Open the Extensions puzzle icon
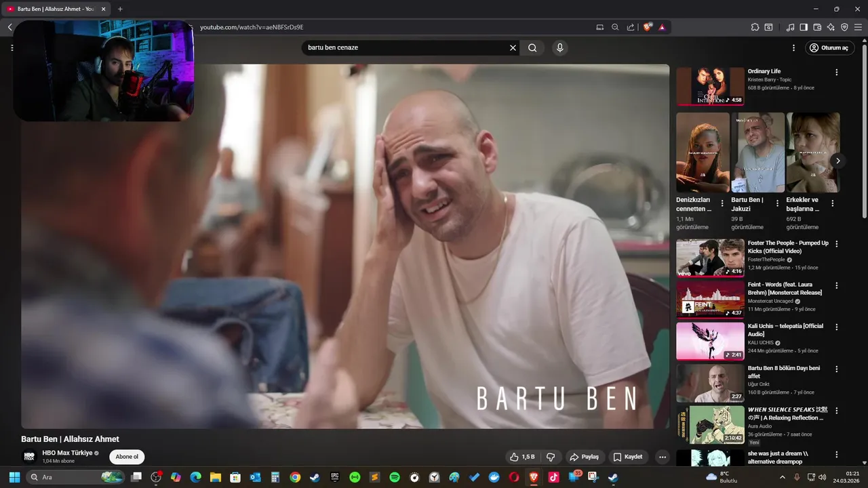868x488 pixels. pos(755,27)
